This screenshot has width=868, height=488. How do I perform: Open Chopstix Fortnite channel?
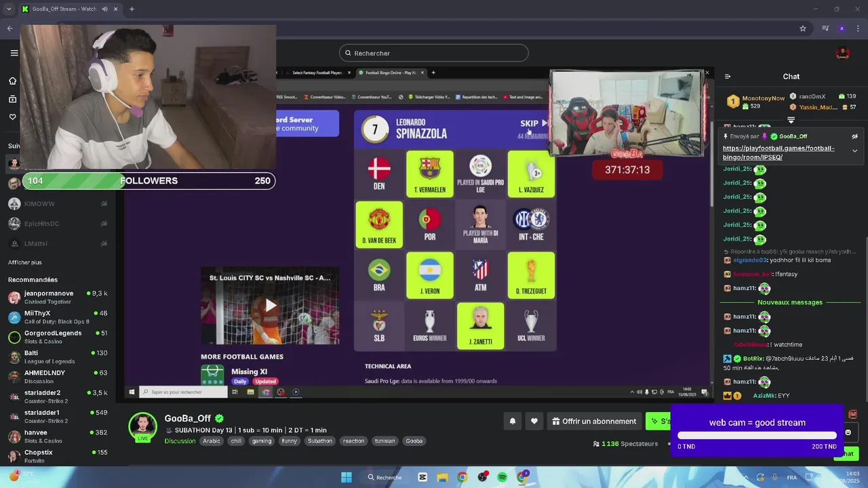(58, 455)
